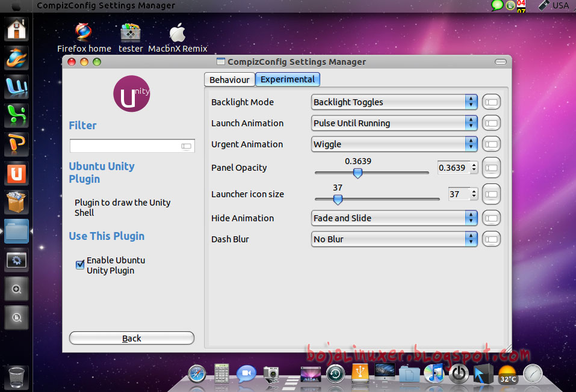Adjust Launcher icon size spinner arrows
The image size is (576, 392).
(474, 194)
